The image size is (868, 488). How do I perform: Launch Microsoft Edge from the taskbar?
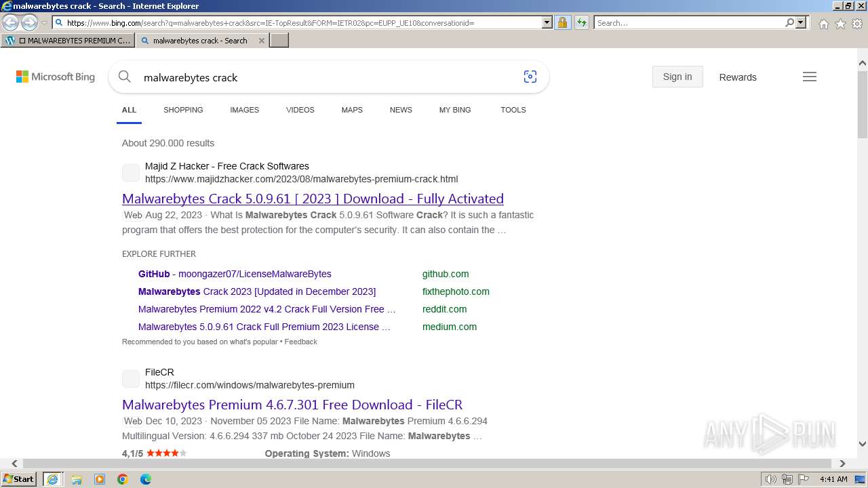[146, 479]
